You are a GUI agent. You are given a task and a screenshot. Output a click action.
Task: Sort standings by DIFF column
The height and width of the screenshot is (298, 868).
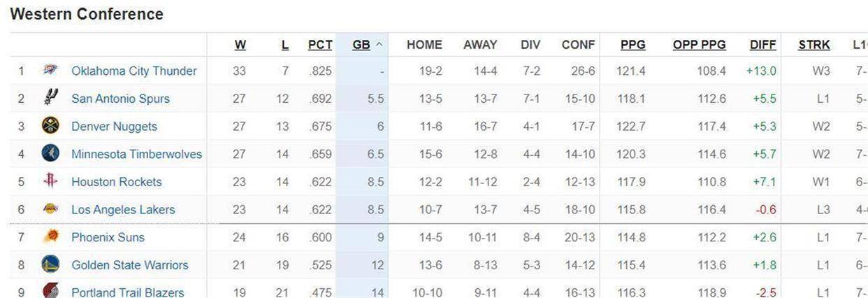[762, 45]
